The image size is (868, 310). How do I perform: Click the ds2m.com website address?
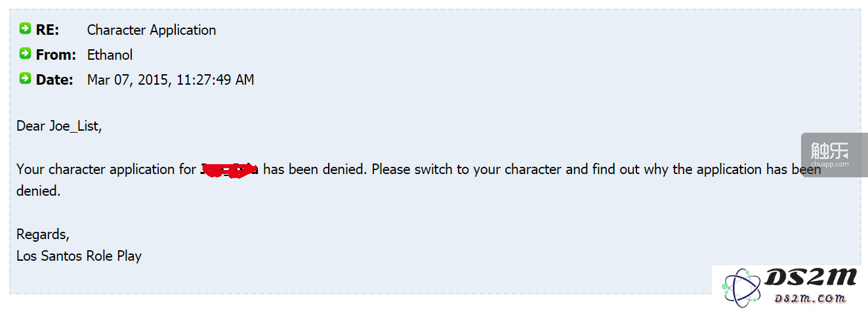810,299
